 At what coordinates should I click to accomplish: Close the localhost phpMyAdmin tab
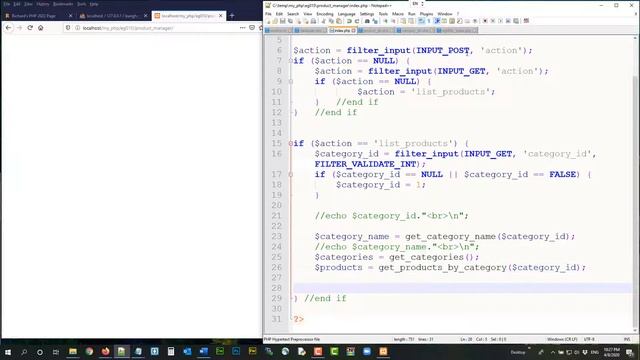[146, 16]
